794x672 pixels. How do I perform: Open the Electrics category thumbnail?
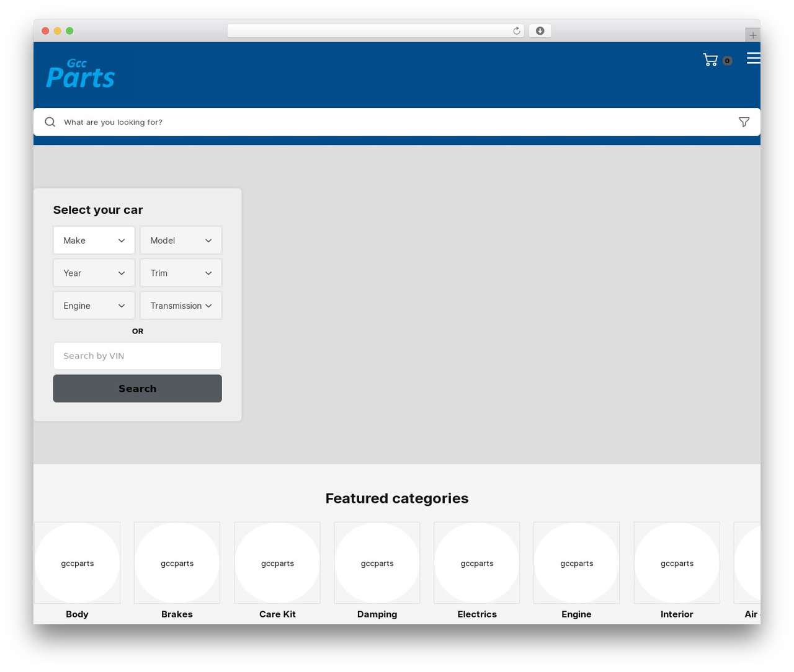477,563
